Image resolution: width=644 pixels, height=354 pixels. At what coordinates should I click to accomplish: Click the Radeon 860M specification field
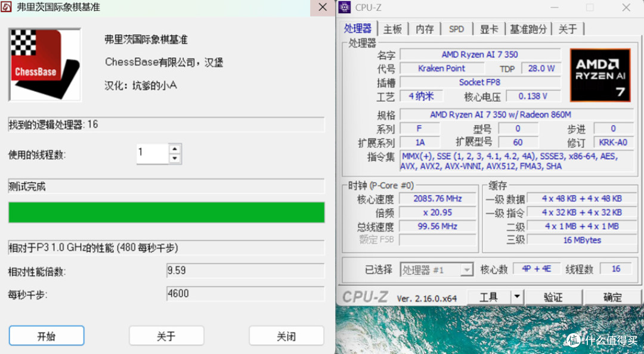[516, 114]
